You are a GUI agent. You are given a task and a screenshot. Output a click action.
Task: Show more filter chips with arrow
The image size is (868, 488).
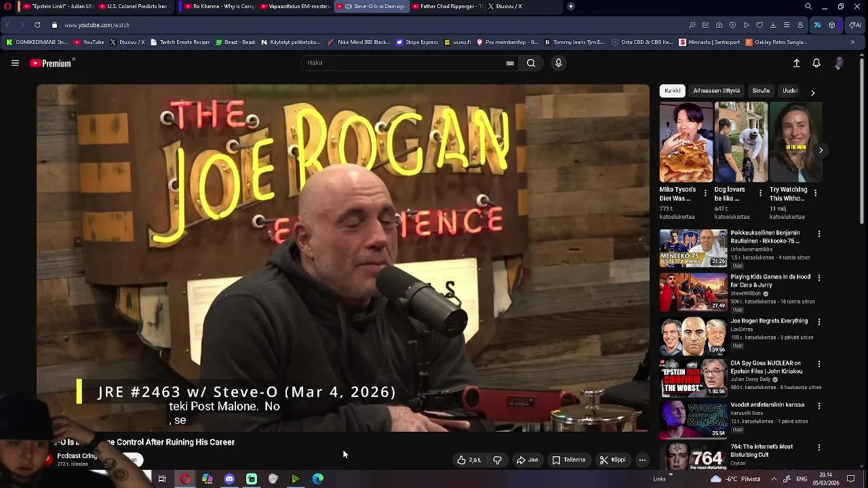click(x=812, y=92)
